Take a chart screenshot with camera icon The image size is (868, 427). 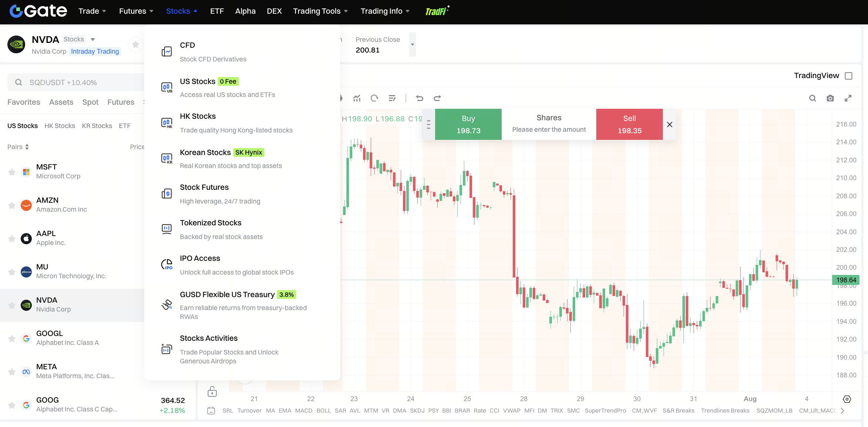coord(830,98)
